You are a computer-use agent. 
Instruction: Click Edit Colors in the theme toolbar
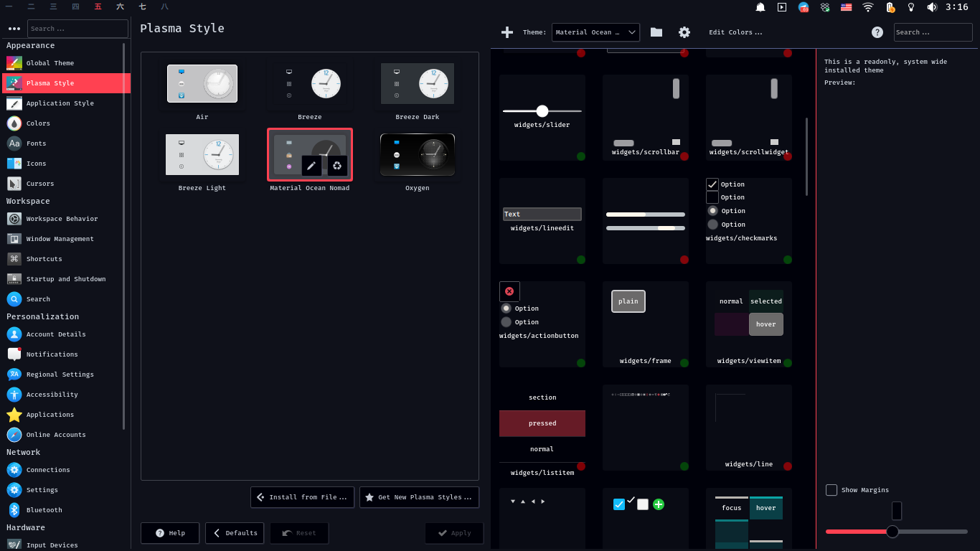[735, 32]
